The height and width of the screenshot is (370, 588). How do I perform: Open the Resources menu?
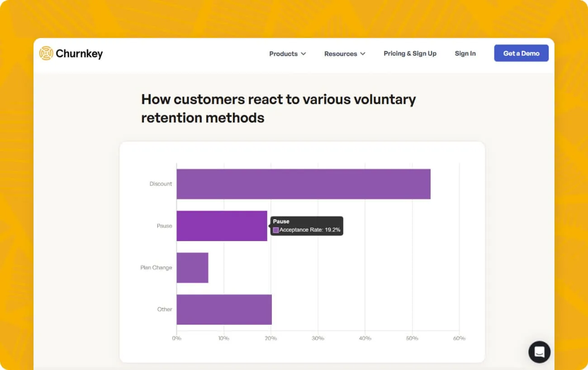pos(345,54)
